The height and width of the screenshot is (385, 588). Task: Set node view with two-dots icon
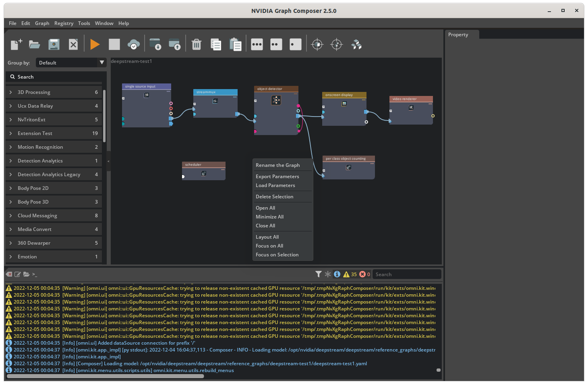tap(276, 44)
